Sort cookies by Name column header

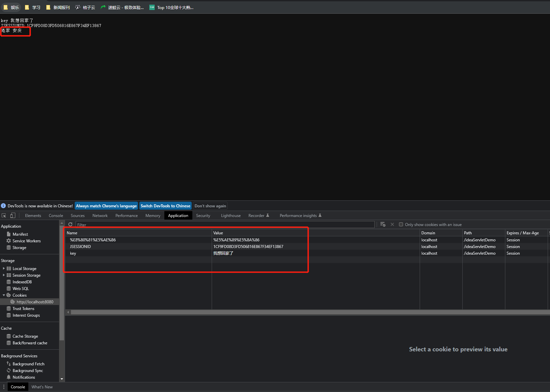tap(138, 233)
